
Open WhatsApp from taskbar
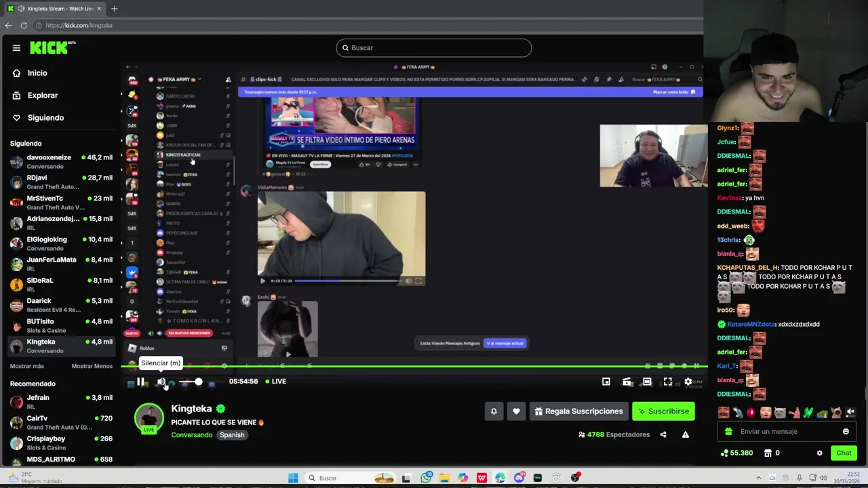click(x=426, y=478)
